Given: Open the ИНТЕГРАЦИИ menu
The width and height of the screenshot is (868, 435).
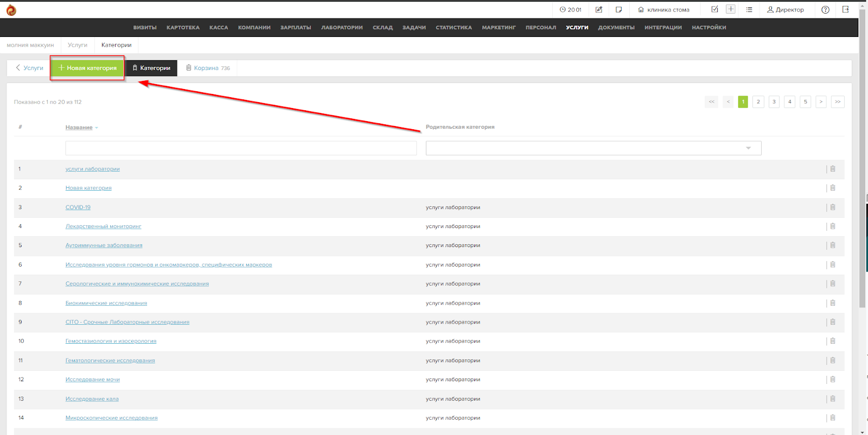Looking at the screenshot, I should point(663,28).
